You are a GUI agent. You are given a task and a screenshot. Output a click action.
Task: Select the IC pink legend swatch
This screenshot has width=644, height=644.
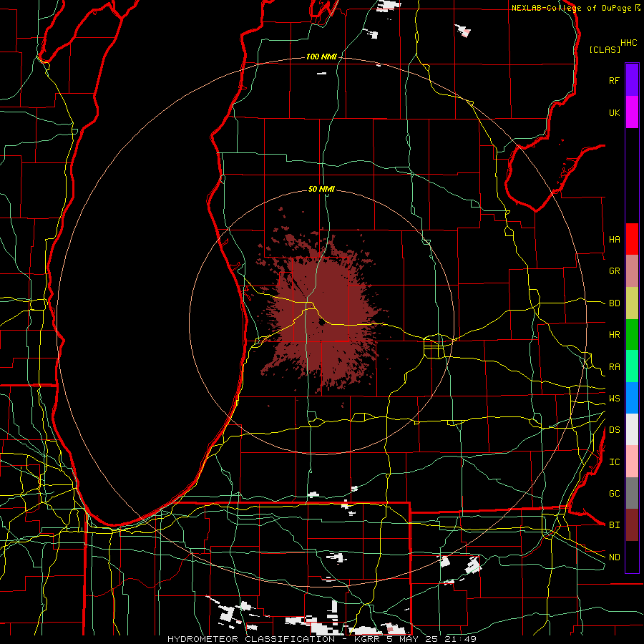click(x=632, y=462)
